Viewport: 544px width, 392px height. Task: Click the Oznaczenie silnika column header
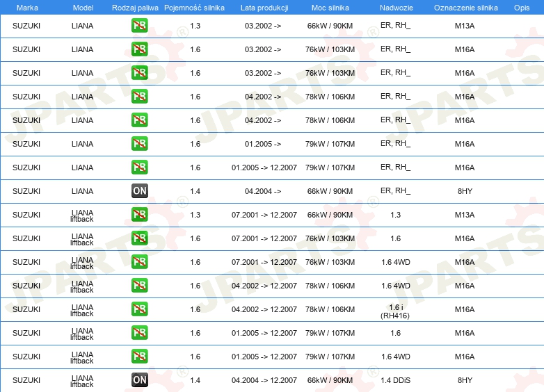click(466, 8)
